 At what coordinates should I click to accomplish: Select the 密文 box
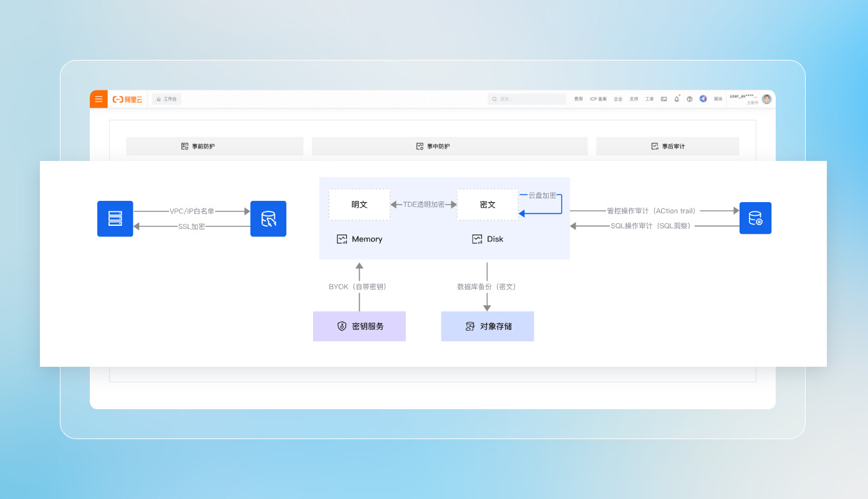pos(488,205)
